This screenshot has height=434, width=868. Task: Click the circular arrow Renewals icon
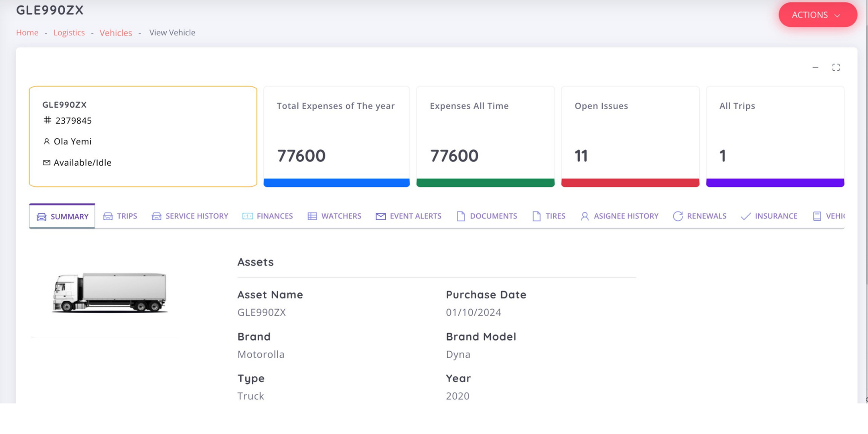pyautogui.click(x=678, y=216)
